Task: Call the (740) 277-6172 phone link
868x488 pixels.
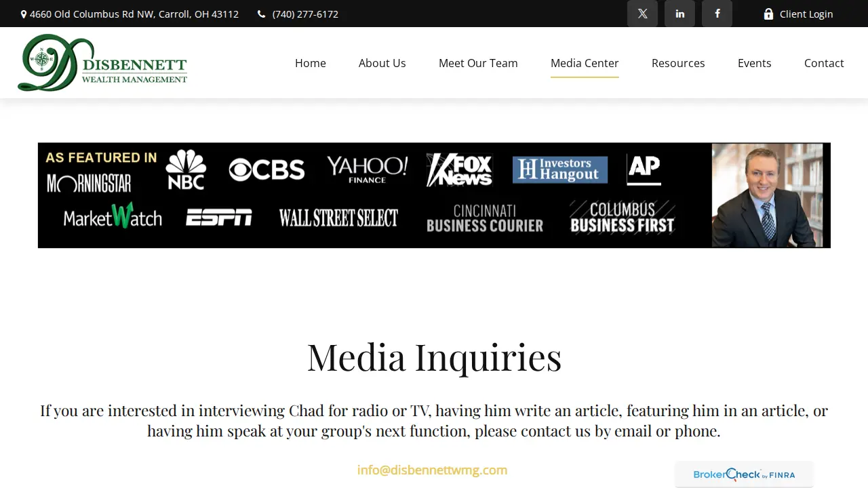Action: point(305,14)
